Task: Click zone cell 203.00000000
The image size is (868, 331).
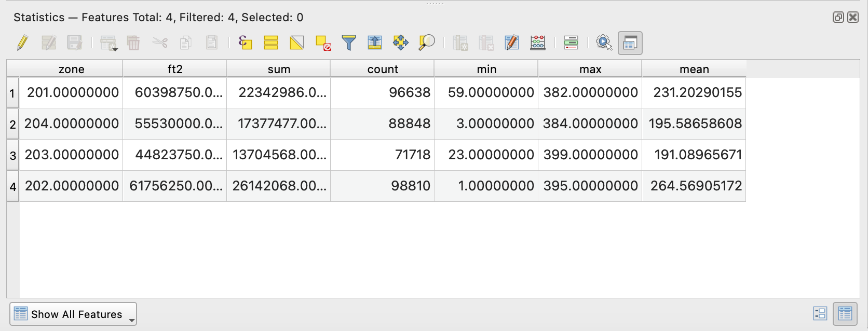Action: pos(71,155)
